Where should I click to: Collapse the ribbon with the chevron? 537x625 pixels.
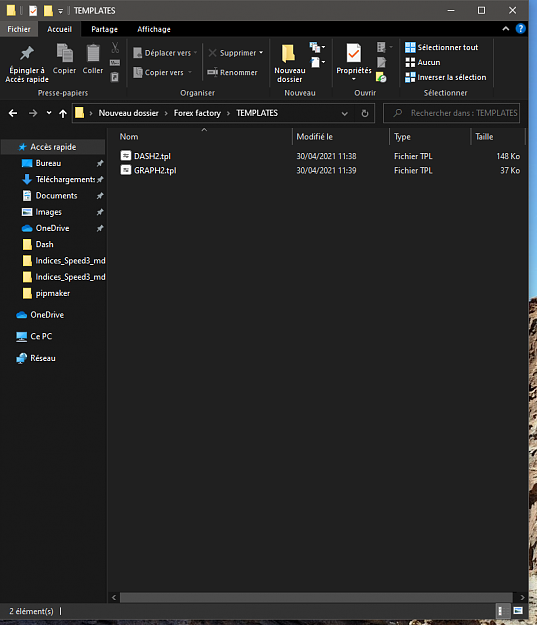click(506, 29)
